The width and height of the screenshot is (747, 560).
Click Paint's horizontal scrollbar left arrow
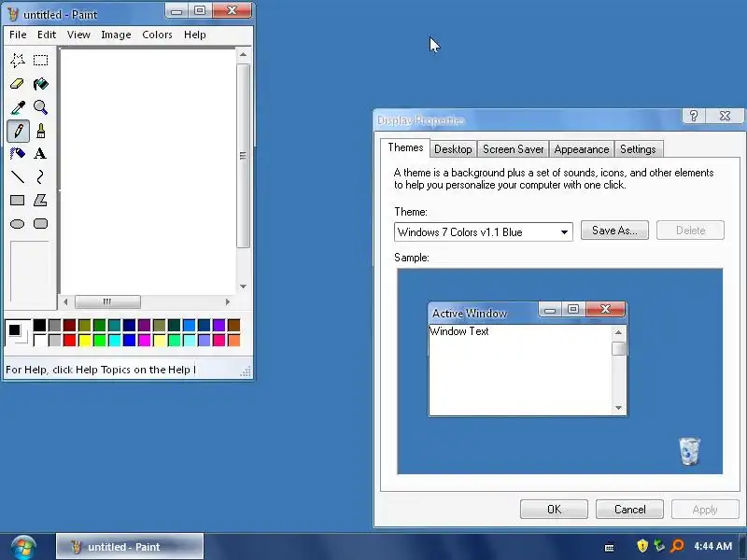pyautogui.click(x=65, y=301)
